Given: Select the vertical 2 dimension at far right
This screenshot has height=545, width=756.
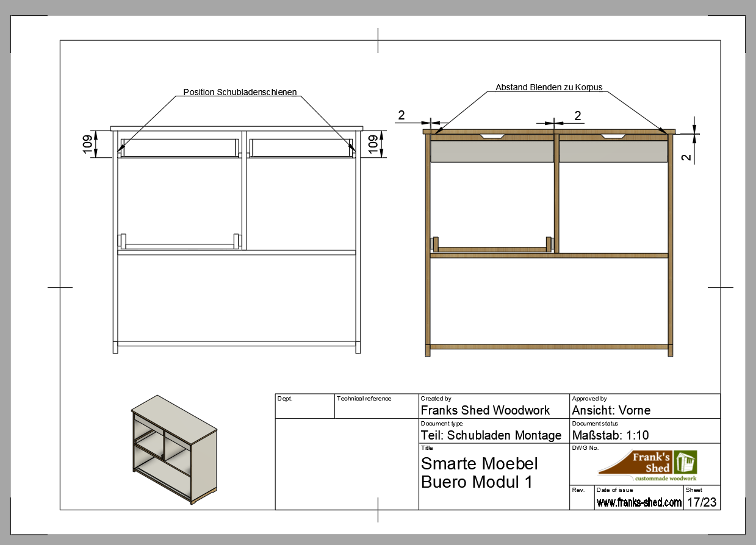Looking at the screenshot, I should (x=686, y=157).
